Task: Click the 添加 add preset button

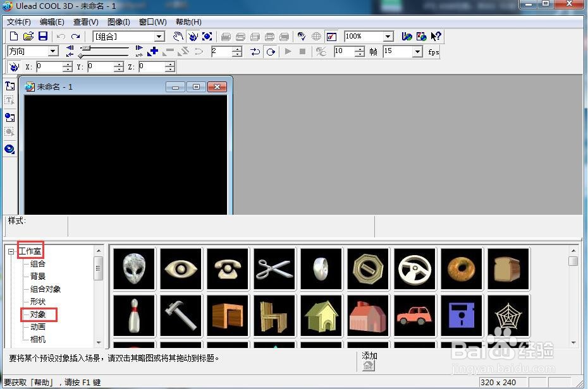Action: tap(369, 366)
